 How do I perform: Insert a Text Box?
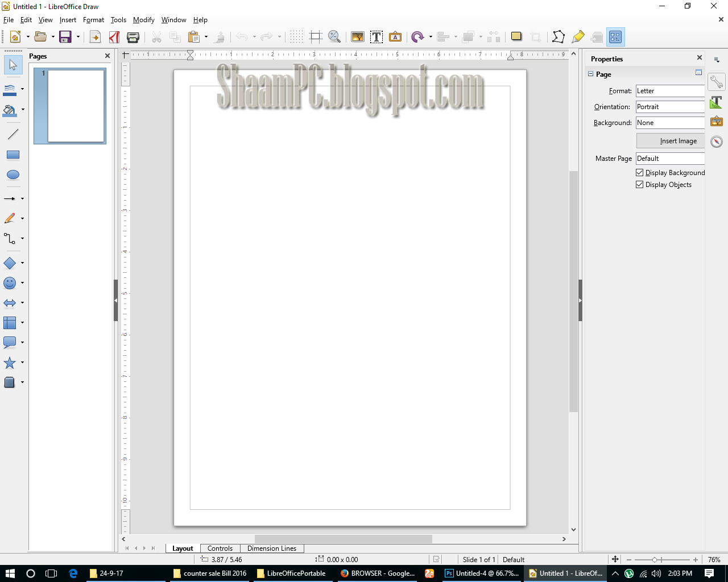(x=377, y=37)
